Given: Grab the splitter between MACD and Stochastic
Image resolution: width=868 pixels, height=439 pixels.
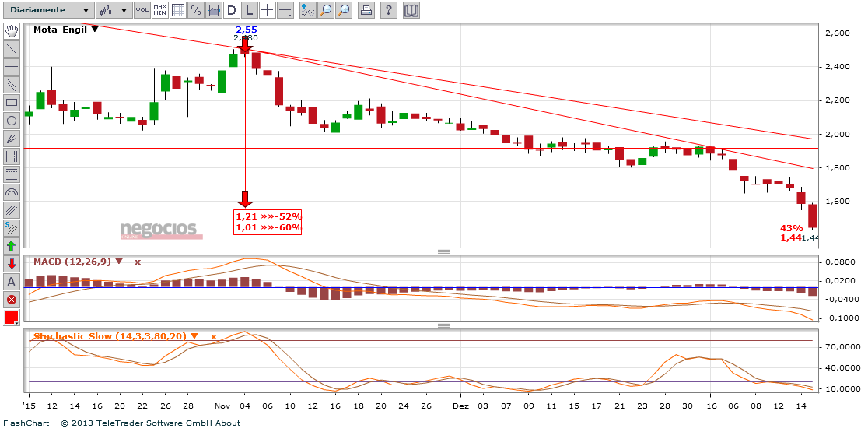Looking at the screenshot, I should 444,325.
